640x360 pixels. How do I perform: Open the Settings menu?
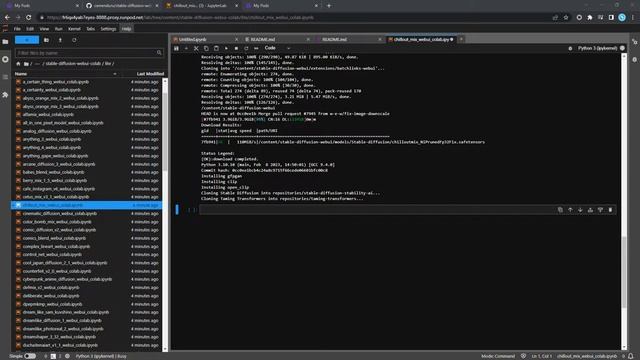108,29
